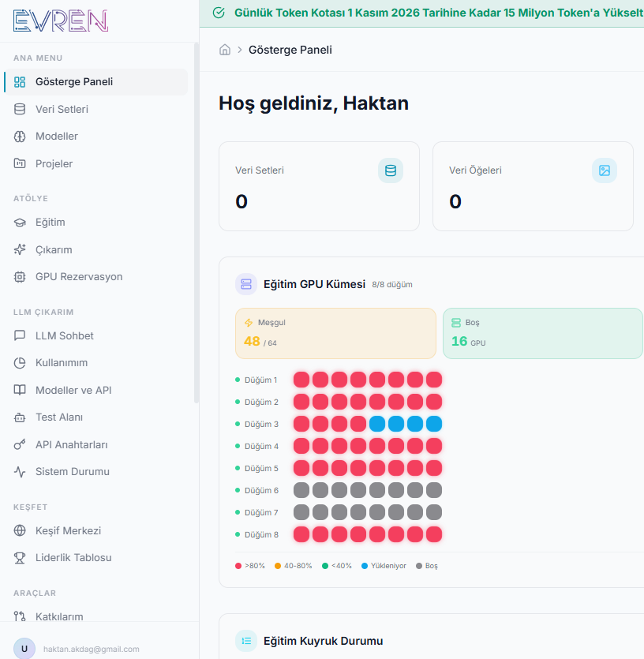Click Gösterge Paneli breadcrumb text

coord(290,50)
